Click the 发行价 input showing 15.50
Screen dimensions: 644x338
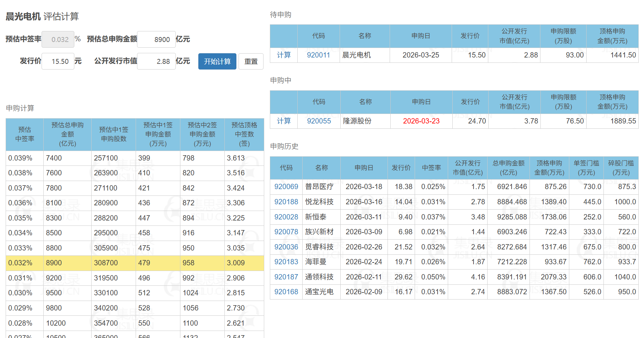(58, 61)
